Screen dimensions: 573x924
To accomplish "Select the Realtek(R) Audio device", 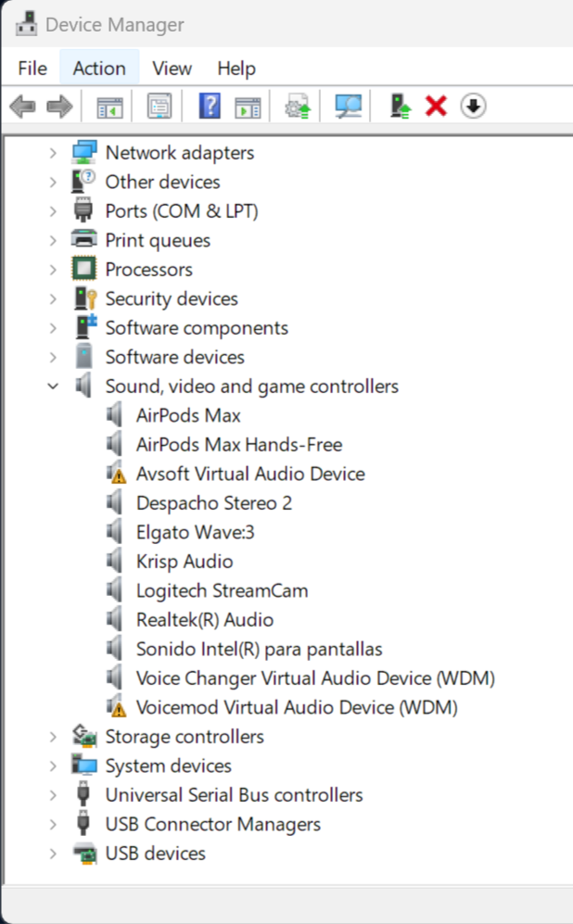I will tap(204, 620).
